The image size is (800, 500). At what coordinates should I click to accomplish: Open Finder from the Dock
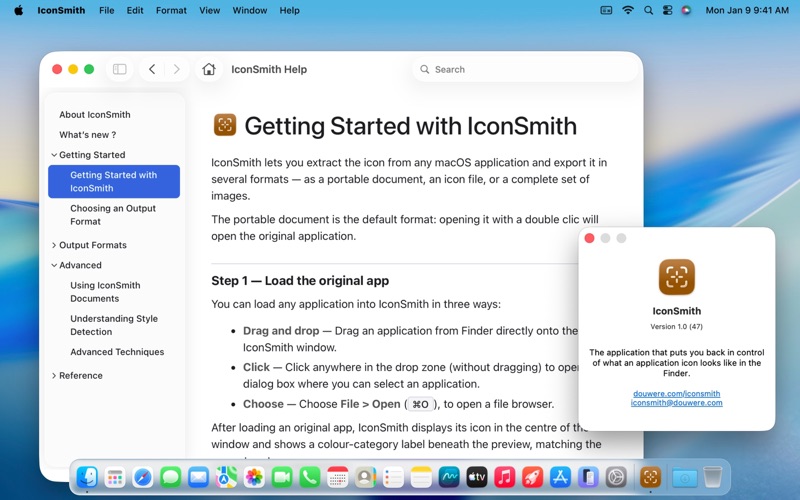(x=87, y=478)
